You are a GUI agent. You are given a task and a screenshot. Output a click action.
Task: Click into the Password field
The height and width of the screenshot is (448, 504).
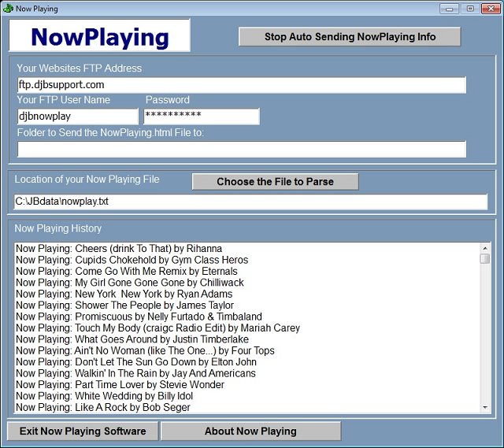201,117
